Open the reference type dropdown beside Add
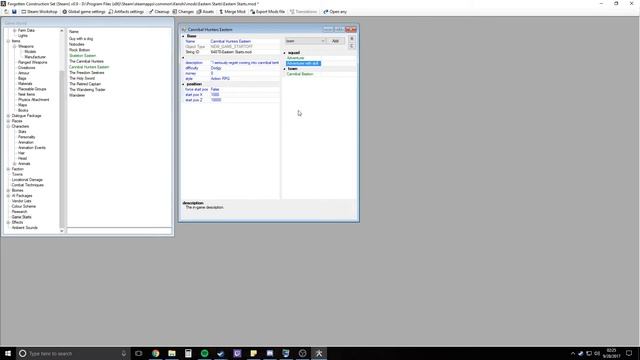Image resolution: width=640 pixels, height=360 pixels. (x=305, y=41)
